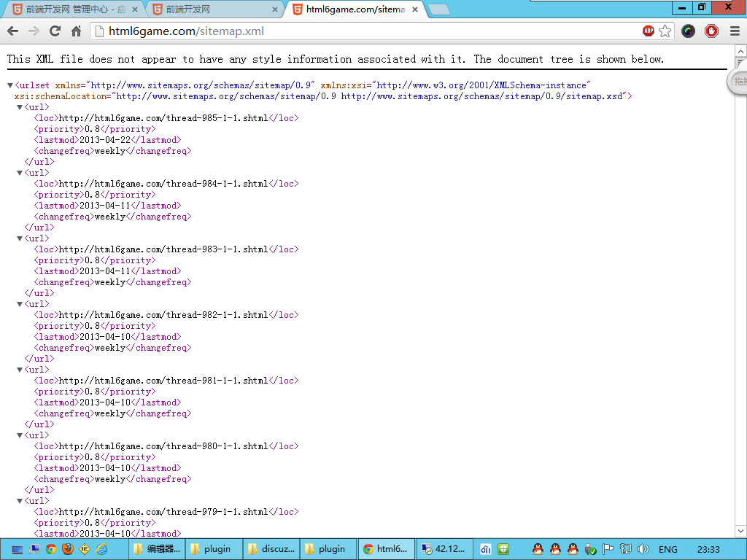Open the Action Center flag icon

click(x=608, y=550)
